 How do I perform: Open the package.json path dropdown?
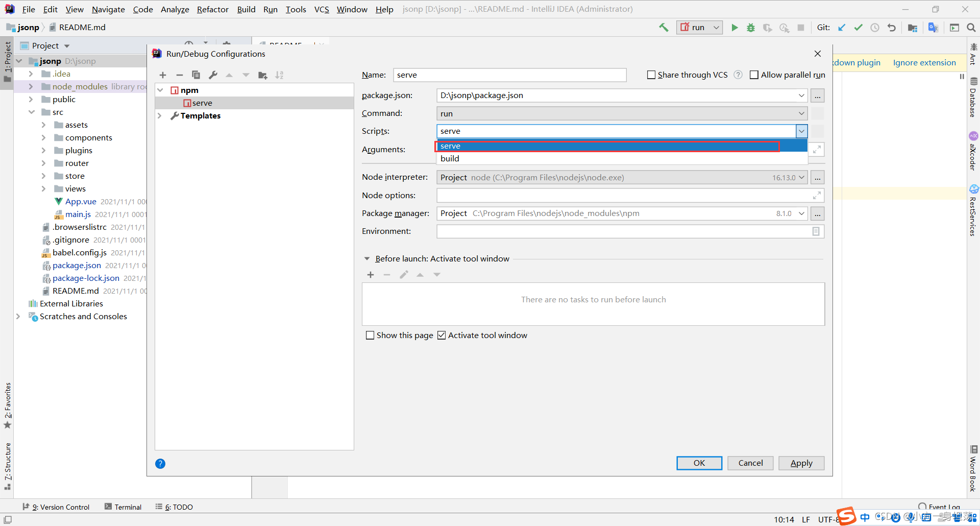pyautogui.click(x=801, y=95)
